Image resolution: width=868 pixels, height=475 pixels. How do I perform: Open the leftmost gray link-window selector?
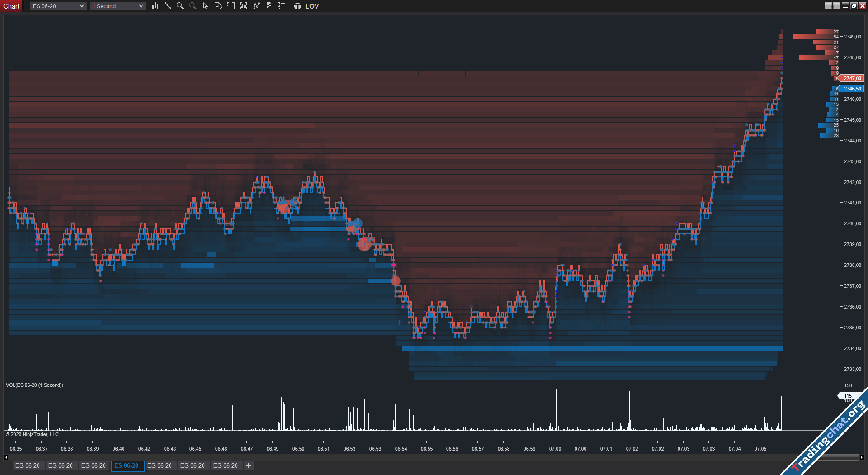click(828, 6)
